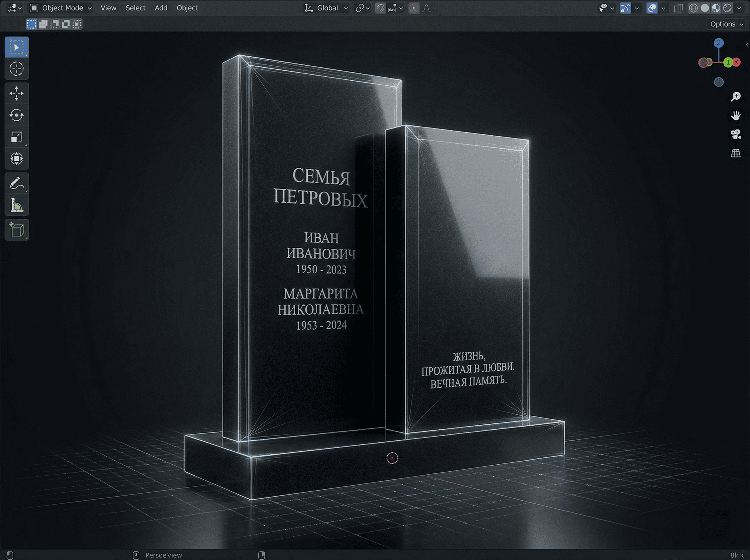This screenshot has width=750, height=560.
Task: Select the Annotate pencil tool
Action: click(17, 183)
